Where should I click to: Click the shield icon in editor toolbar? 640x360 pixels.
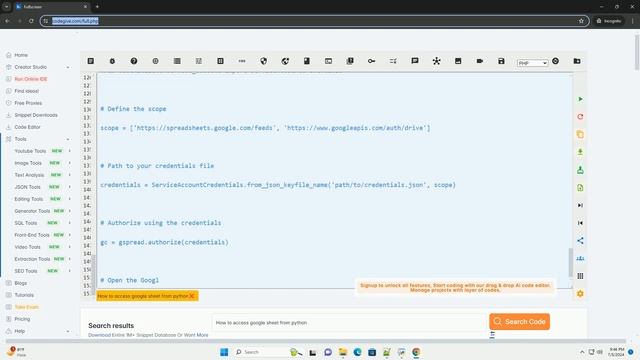[264, 61]
